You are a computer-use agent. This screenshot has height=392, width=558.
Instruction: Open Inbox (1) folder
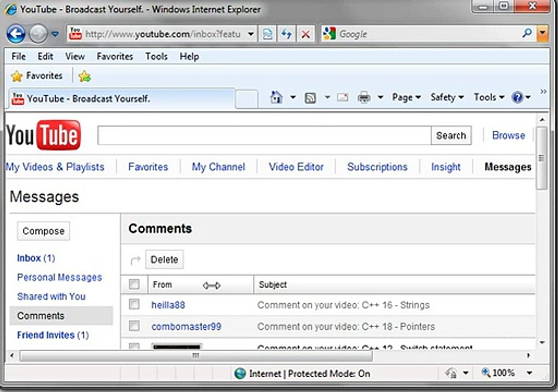point(36,258)
